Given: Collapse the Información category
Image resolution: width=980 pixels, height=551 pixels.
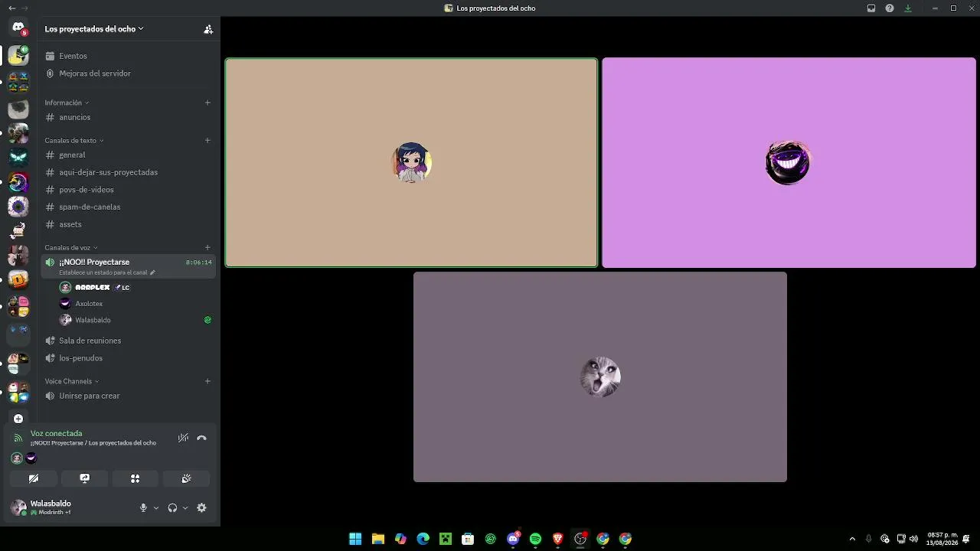Looking at the screenshot, I should click(x=67, y=103).
